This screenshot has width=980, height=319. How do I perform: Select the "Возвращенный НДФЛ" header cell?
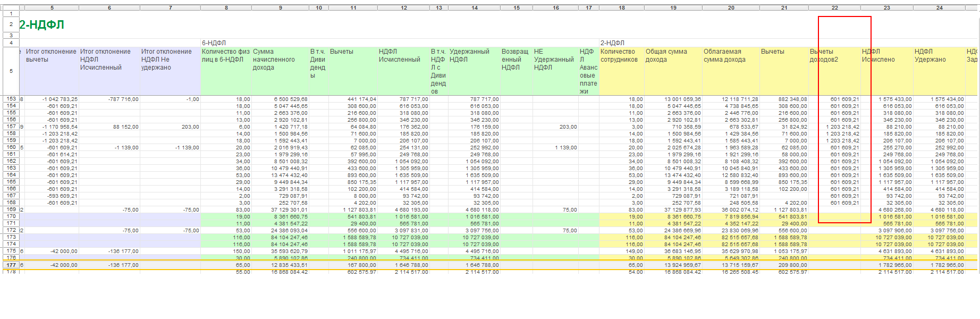(x=517, y=71)
